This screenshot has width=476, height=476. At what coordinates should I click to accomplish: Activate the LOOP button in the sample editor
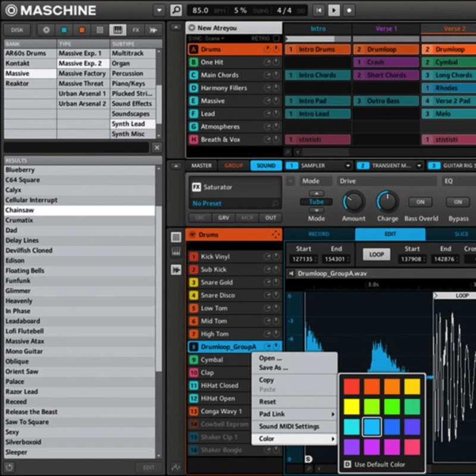coord(375,253)
